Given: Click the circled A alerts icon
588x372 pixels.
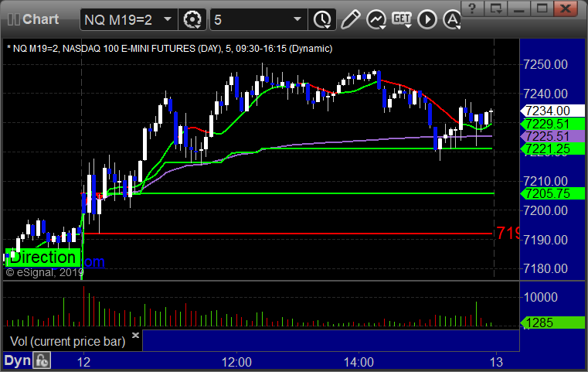Looking at the screenshot, I should point(452,19).
